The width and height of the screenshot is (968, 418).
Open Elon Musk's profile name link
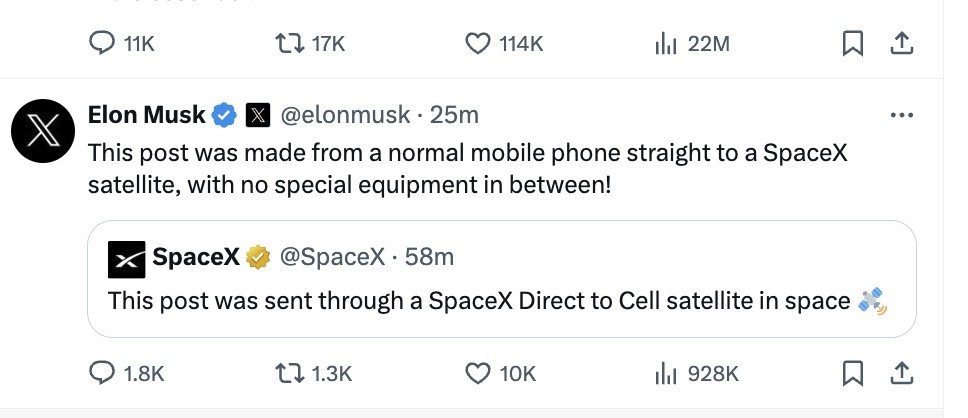(x=146, y=115)
